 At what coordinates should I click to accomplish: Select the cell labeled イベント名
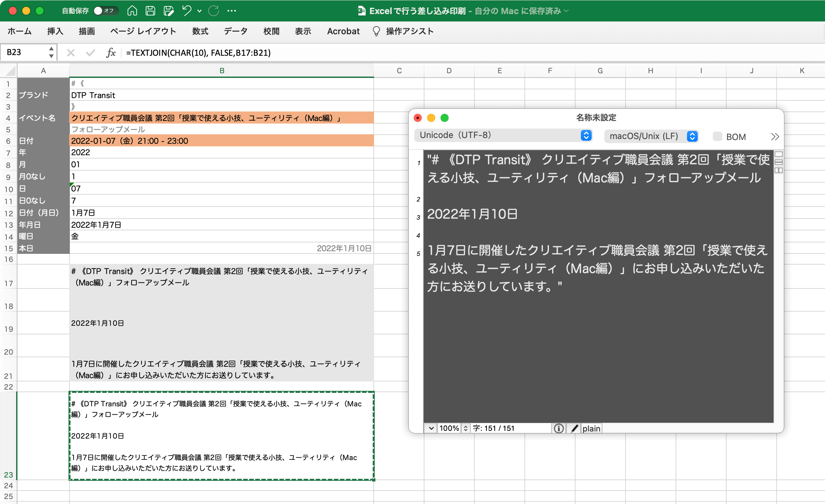(43, 118)
